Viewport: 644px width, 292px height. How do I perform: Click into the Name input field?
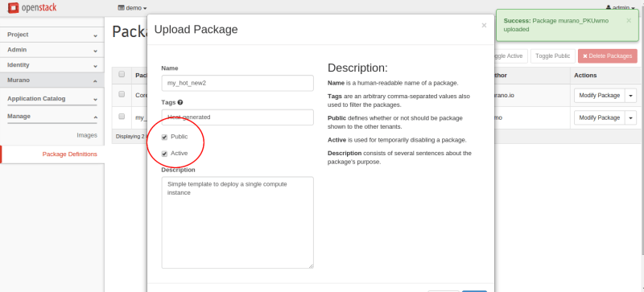(x=237, y=83)
